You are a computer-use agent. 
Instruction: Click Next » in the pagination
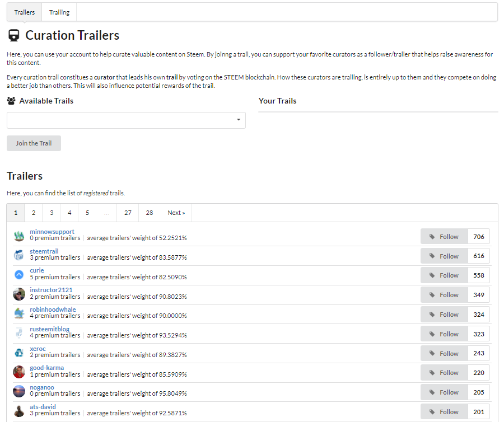[x=176, y=213]
